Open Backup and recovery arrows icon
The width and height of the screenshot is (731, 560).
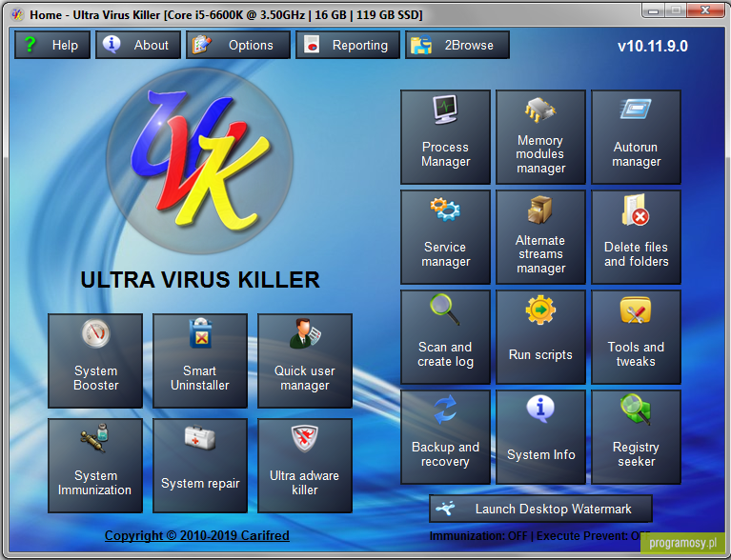click(x=445, y=410)
